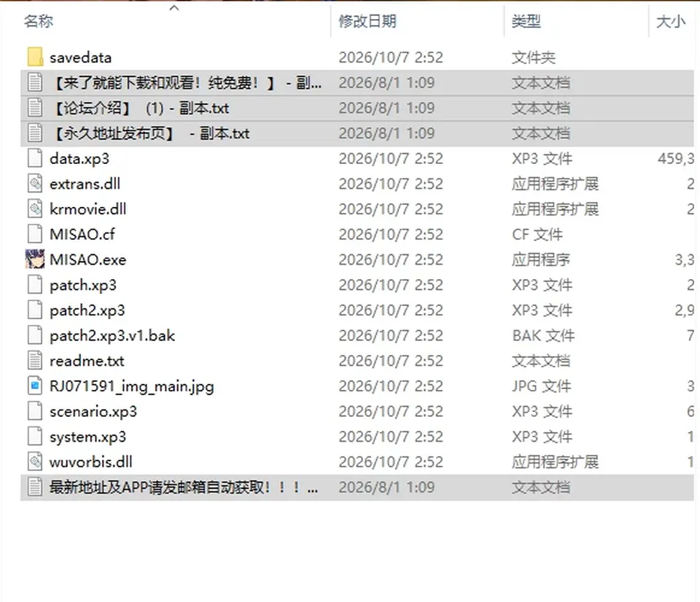Click the MISAO.cf file name
700x602 pixels.
click(82, 234)
